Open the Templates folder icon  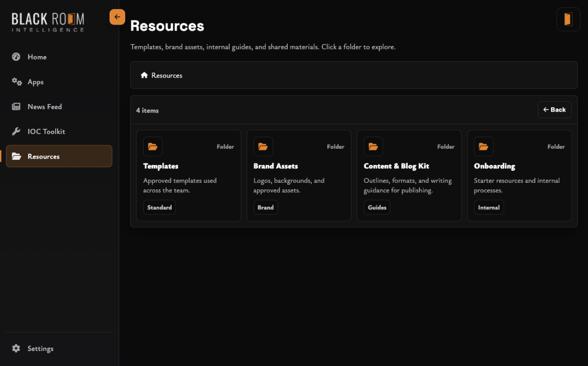[x=153, y=146]
